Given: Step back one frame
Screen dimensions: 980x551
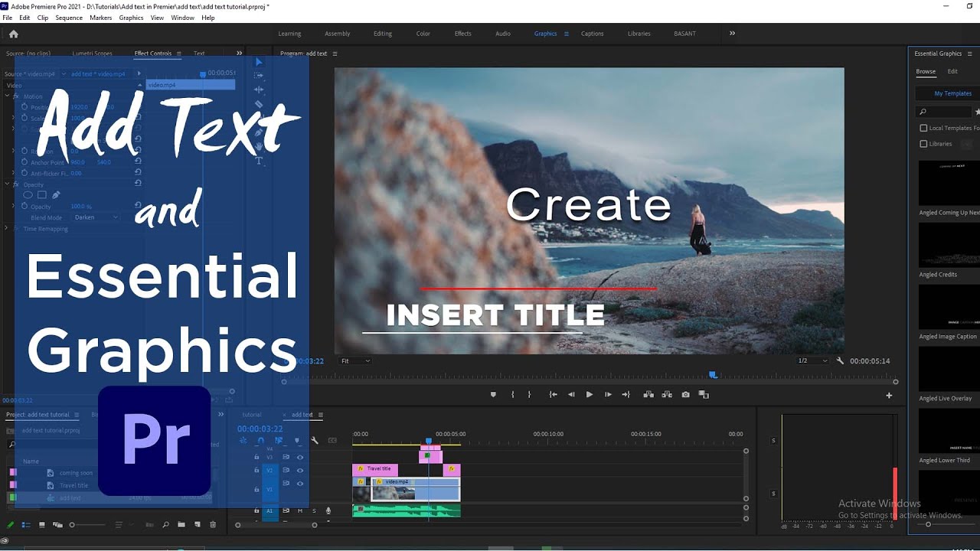Looking at the screenshot, I should (571, 395).
